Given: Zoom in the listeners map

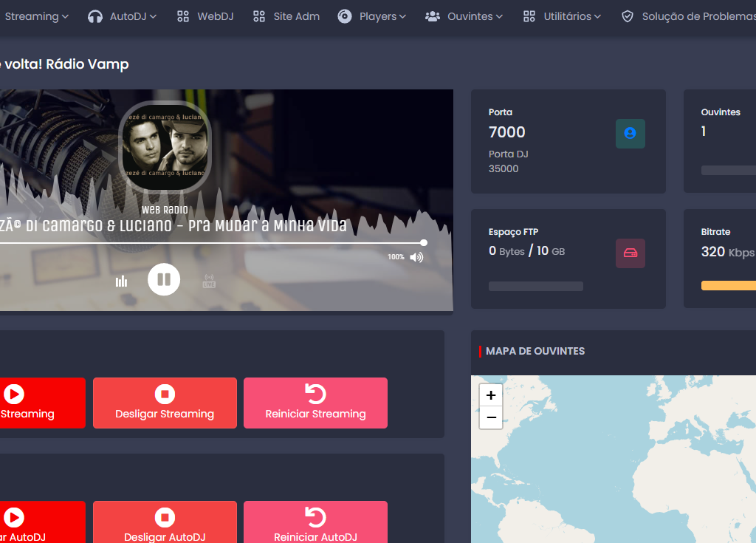Looking at the screenshot, I should point(491,395).
